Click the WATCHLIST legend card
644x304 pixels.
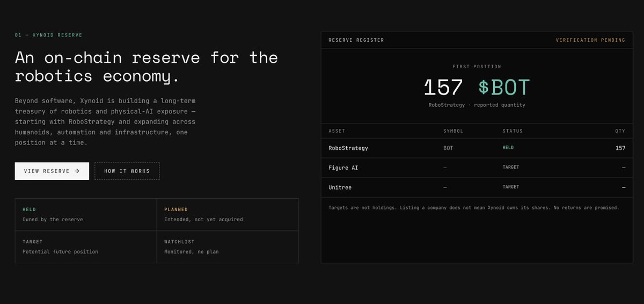228,247
